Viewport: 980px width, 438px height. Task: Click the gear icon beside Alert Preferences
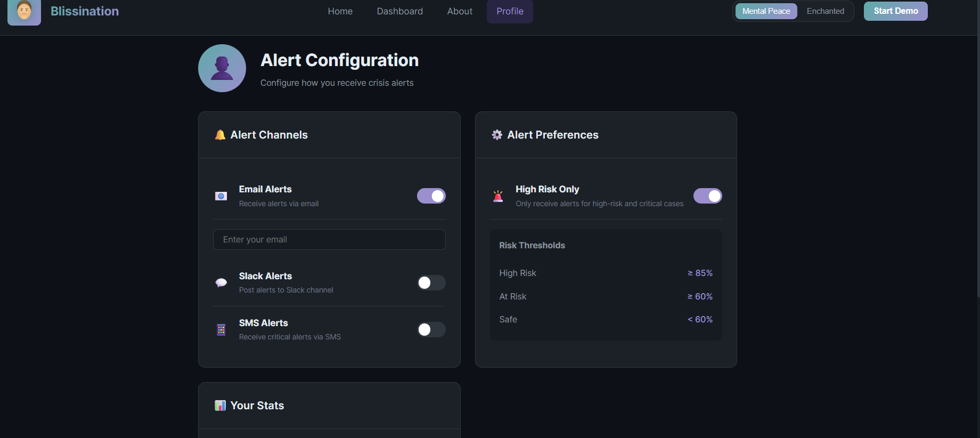tap(497, 135)
